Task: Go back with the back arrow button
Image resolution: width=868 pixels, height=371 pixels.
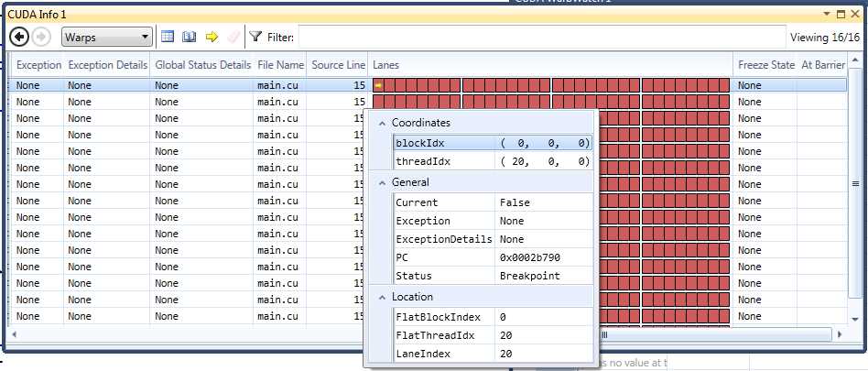Action: point(19,37)
